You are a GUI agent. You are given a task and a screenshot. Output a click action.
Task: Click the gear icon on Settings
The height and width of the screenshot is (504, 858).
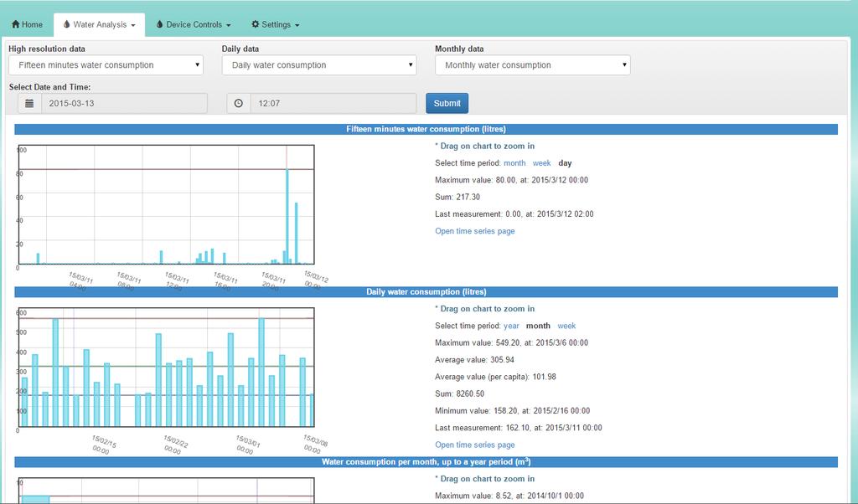click(x=255, y=24)
